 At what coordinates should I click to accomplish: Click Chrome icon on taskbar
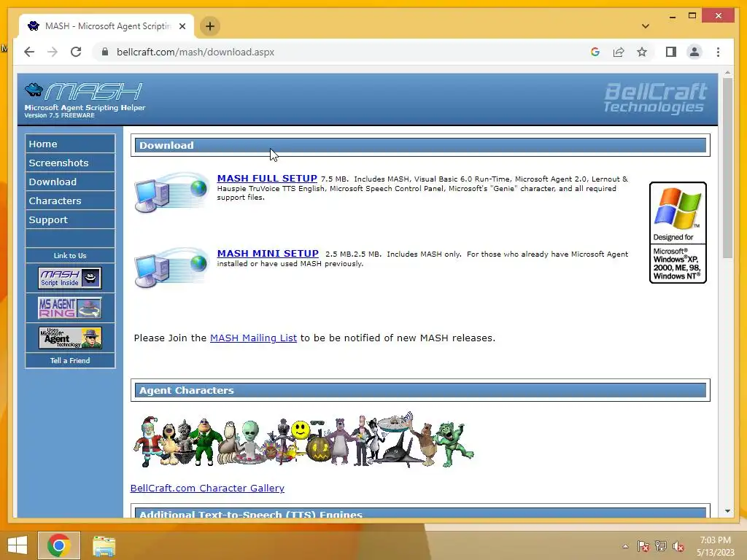click(59, 545)
